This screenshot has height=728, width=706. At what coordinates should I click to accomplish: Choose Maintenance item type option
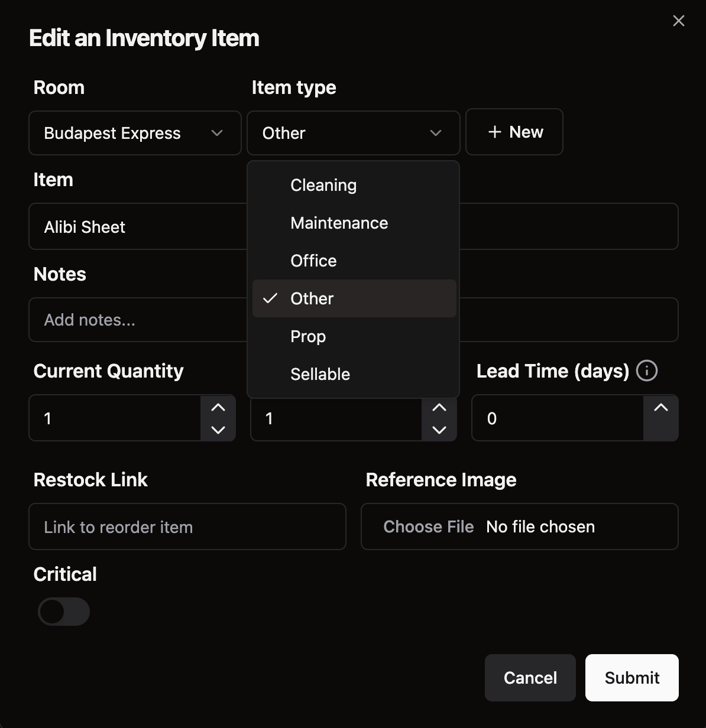(x=339, y=223)
